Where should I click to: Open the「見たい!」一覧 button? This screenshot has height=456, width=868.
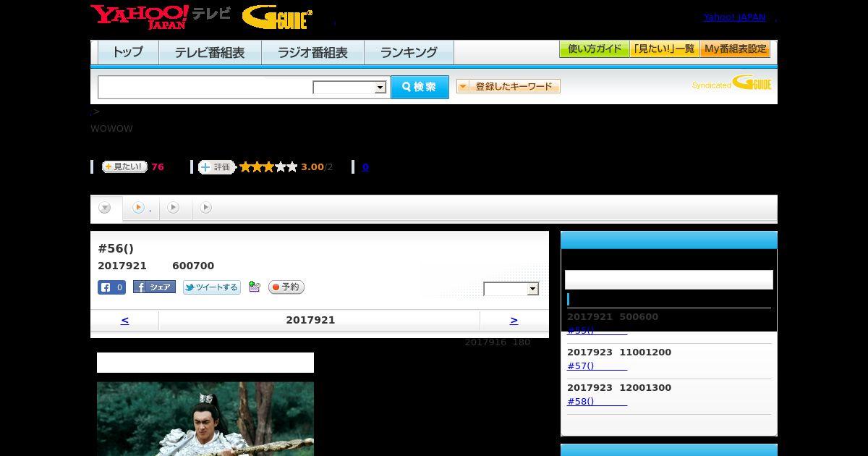[665, 49]
